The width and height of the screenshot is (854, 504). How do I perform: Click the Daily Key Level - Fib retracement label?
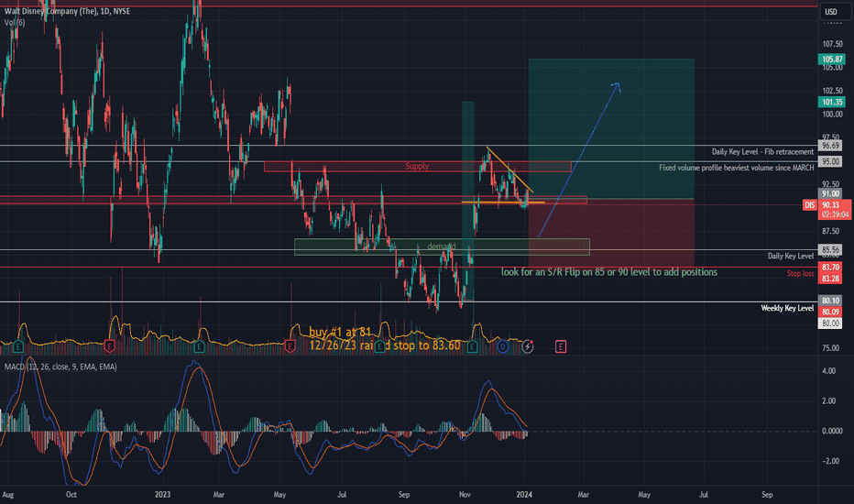coord(762,151)
